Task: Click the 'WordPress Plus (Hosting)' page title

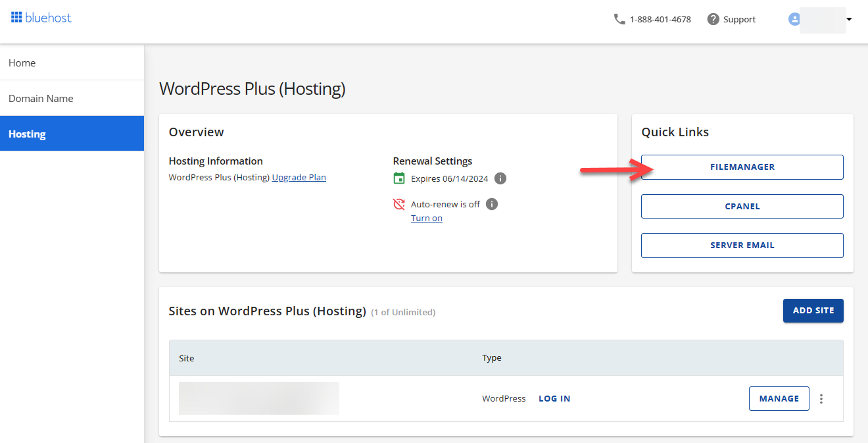Action: click(x=253, y=89)
